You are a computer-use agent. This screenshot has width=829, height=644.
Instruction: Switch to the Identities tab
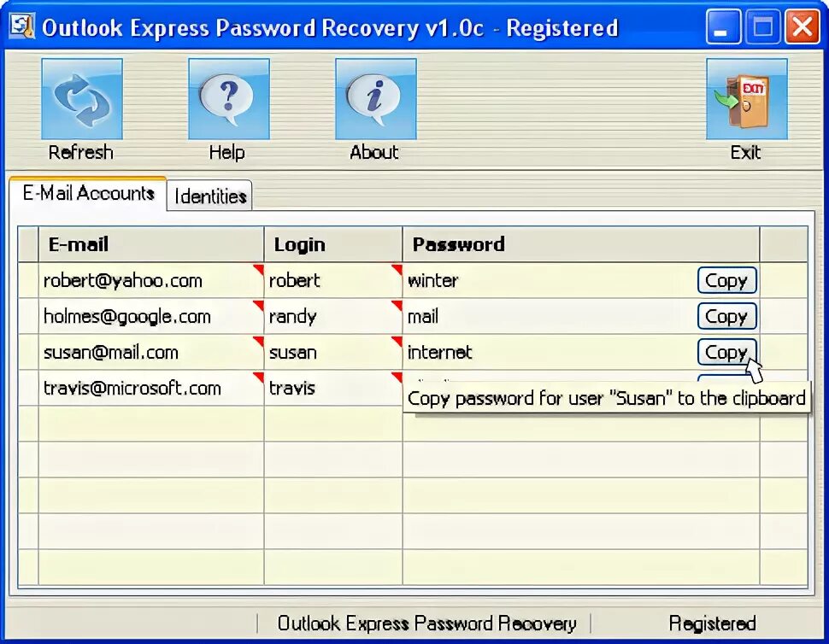[x=210, y=196]
